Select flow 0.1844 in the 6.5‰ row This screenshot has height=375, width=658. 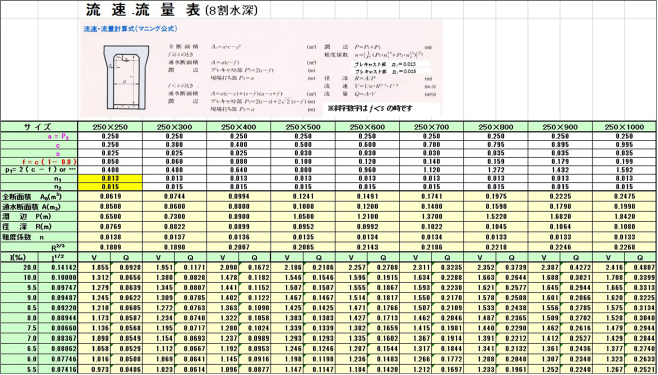[448, 349]
